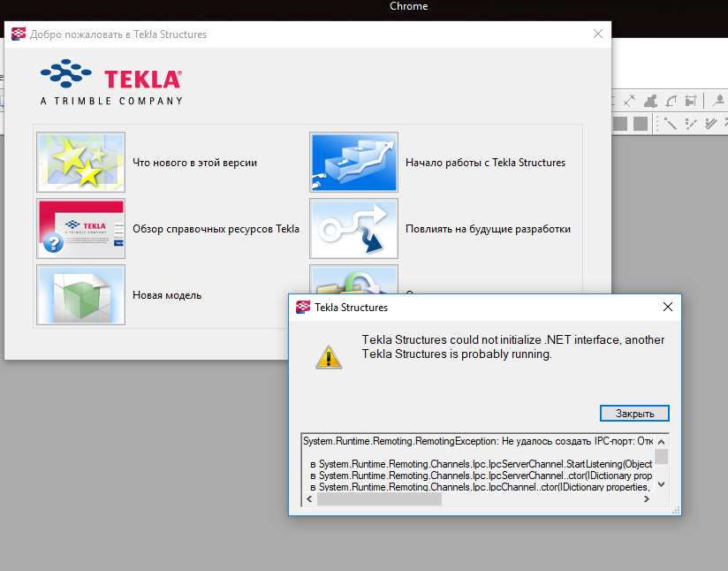Click the 'IpcServerChannel..ctor(IDictionary prop' line
Viewport: 728px width, 571px height.
pos(481,476)
